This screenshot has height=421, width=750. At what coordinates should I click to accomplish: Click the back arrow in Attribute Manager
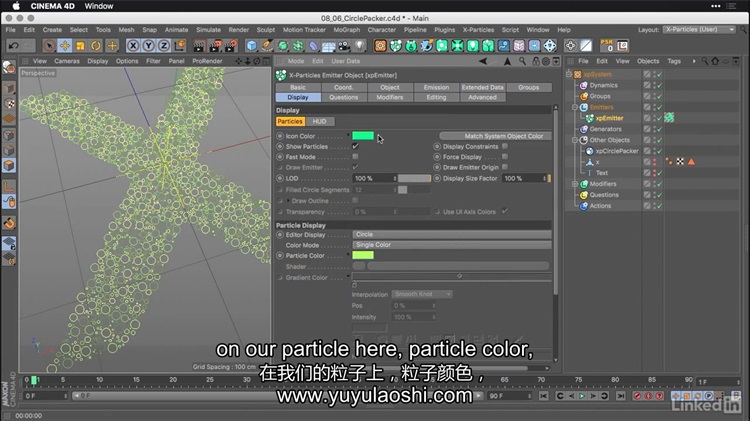click(x=483, y=61)
